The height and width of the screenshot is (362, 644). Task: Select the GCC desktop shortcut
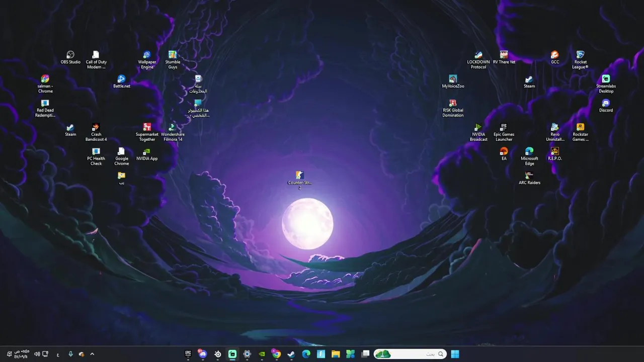[555, 57]
